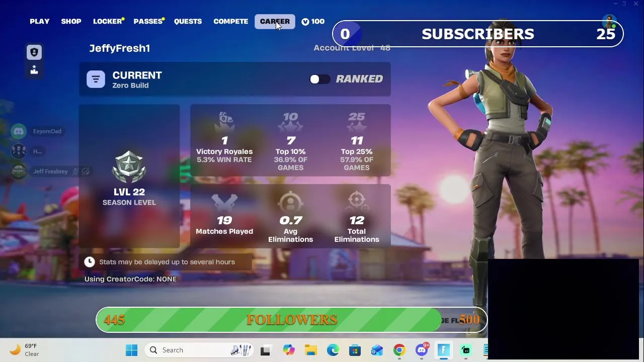Open Microsoft Edge from taskbar
The width and height of the screenshot is (644, 362).
tap(333, 350)
